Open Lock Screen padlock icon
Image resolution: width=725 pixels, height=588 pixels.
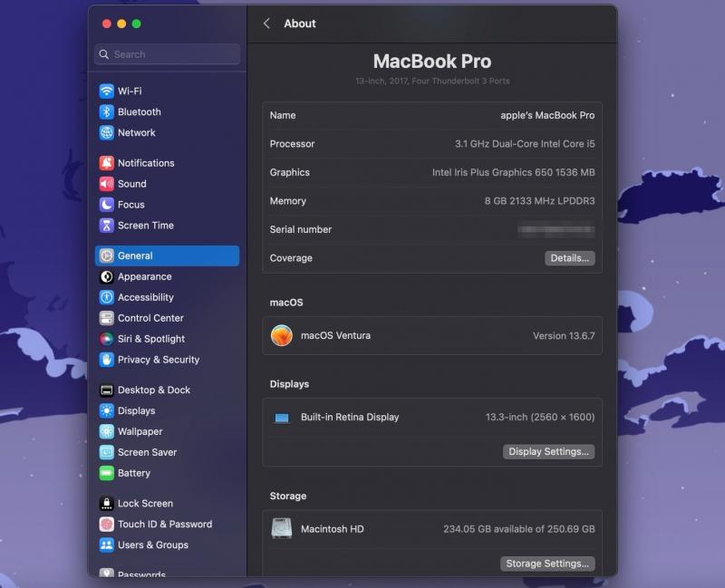(x=106, y=504)
